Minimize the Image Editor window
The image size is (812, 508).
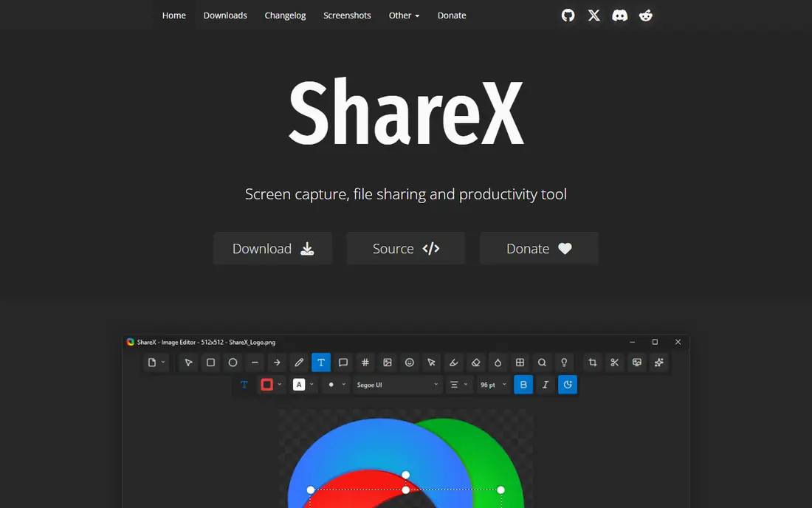pyautogui.click(x=633, y=342)
